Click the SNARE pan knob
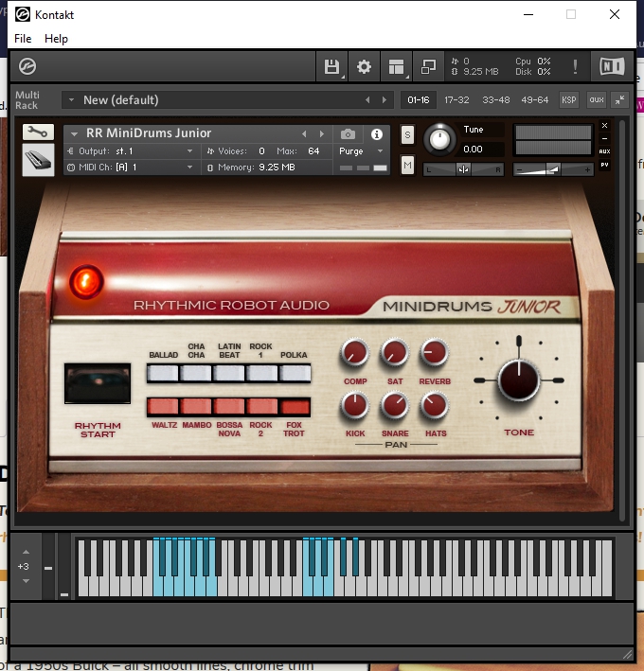This screenshot has height=671, width=644. pyautogui.click(x=394, y=405)
